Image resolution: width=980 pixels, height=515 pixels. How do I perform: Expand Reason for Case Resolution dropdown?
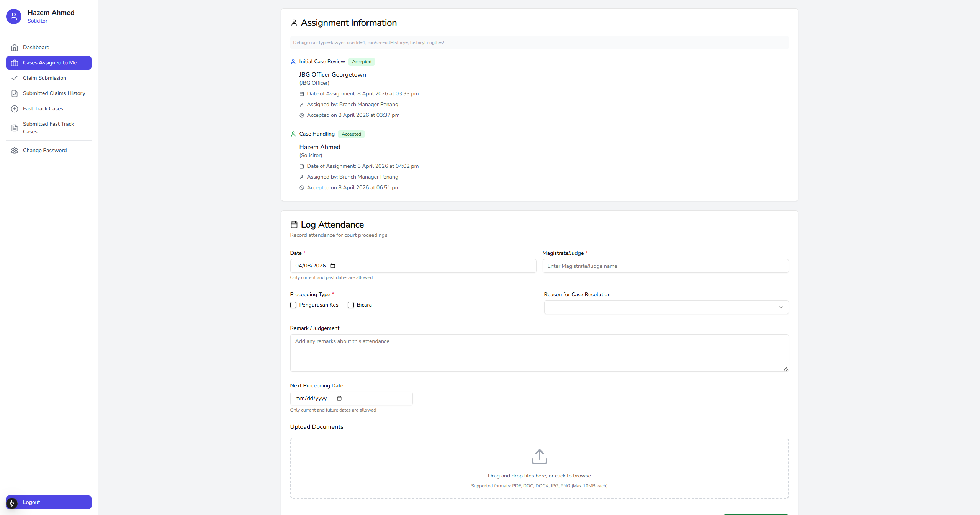666,307
